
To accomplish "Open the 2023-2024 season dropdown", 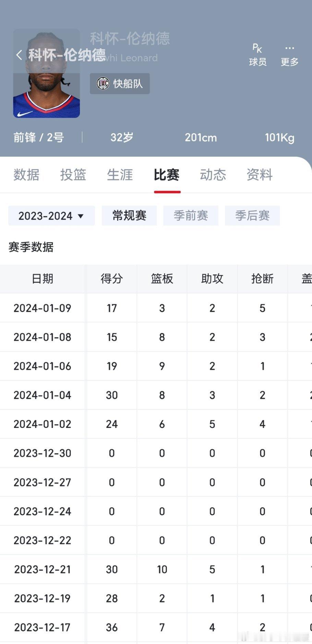I will tap(51, 216).
